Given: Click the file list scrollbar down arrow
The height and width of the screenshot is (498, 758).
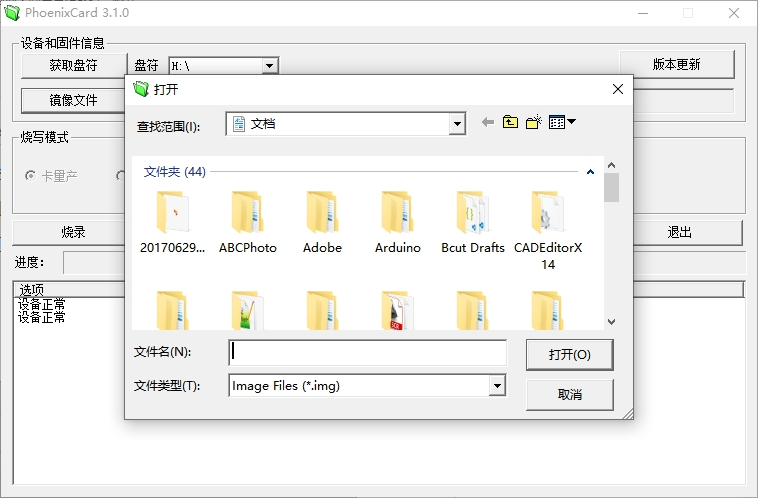Looking at the screenshot, I should click(x=612, y=322).
